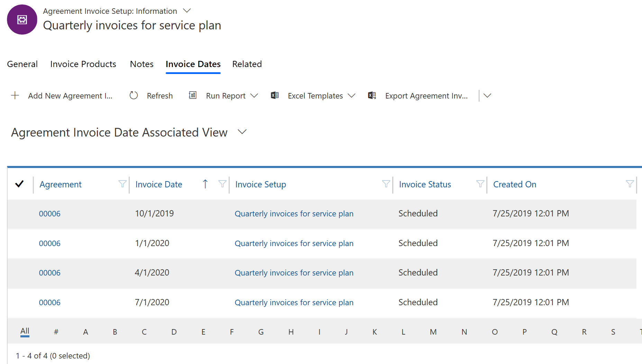Click the ascending sort arrow on Invoice Date

click(205, 184)
